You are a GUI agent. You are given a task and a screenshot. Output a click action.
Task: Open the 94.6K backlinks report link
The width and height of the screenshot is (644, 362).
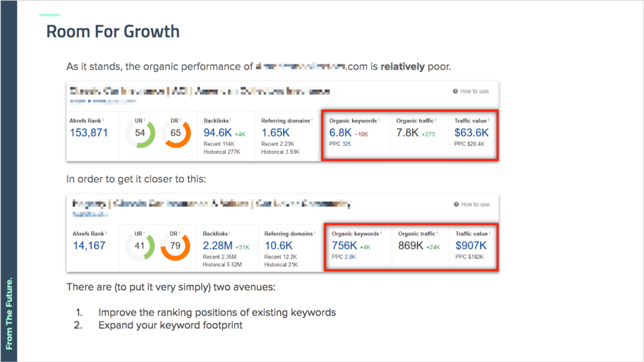[x=217, y=133]
